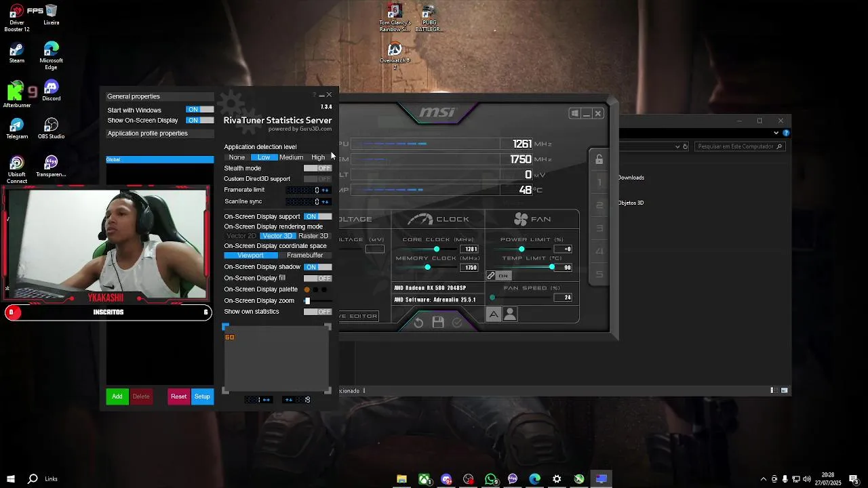Toggle the Stealth mode switch
The image size is (868, 488).
[x=317, y=168]
